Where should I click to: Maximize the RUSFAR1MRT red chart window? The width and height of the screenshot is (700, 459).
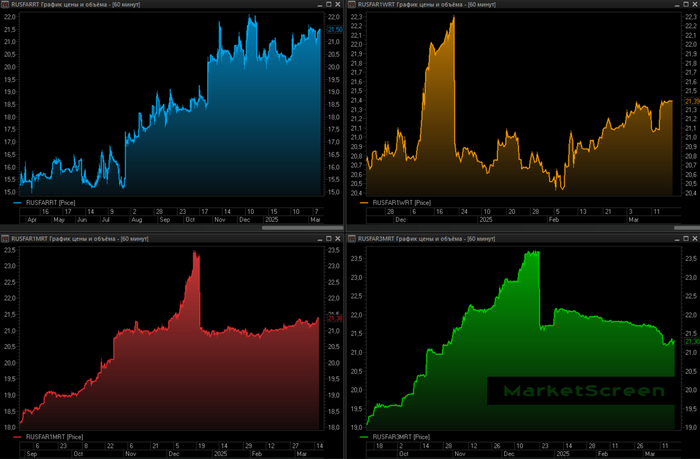[330, 240]
